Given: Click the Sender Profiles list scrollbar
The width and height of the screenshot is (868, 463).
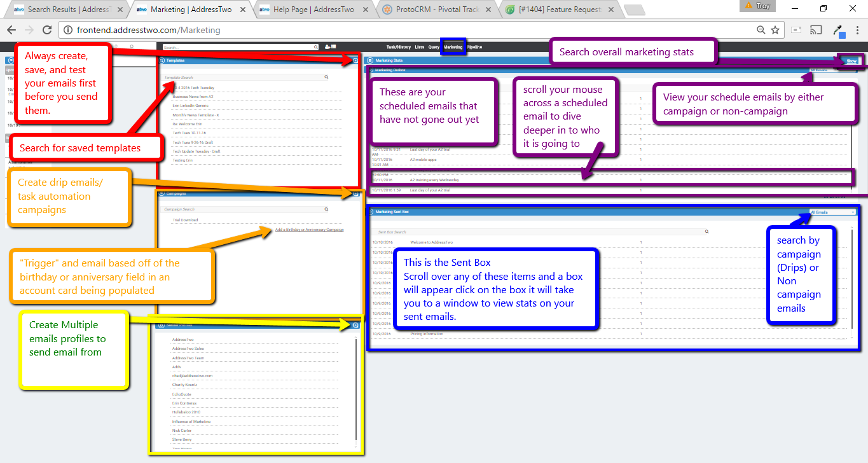Looking at the screenshot, I should 355,388.
